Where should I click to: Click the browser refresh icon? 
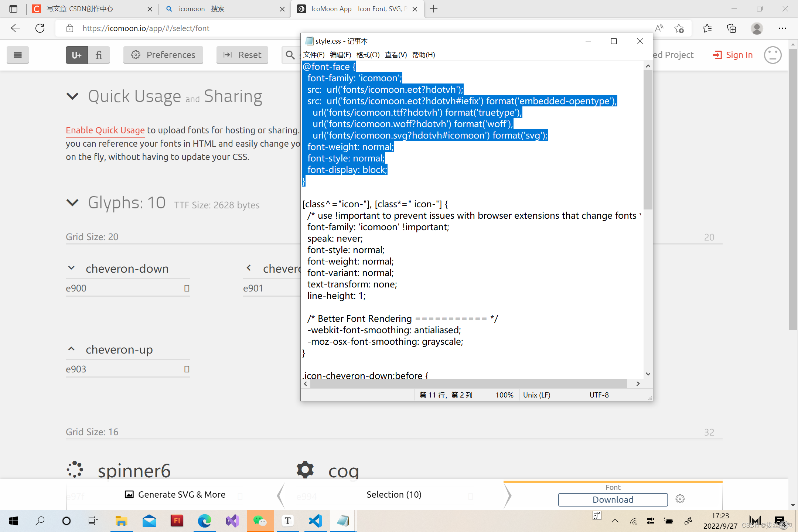tap(40, 28)
